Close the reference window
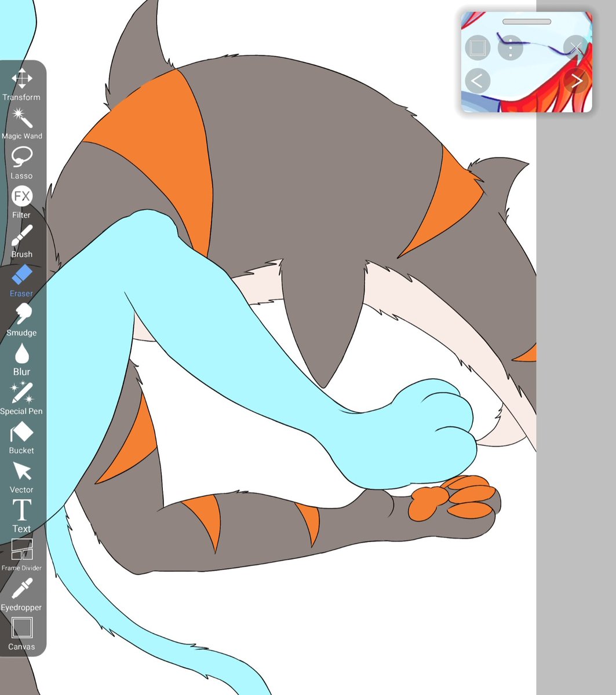The width and height of the screenshot is (616, 695). [x=575, y=47]
